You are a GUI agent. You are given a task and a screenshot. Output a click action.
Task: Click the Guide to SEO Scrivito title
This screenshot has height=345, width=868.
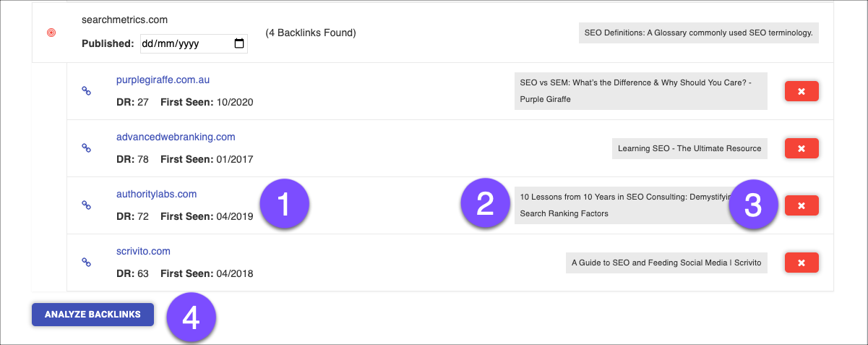tap(666, 263)
